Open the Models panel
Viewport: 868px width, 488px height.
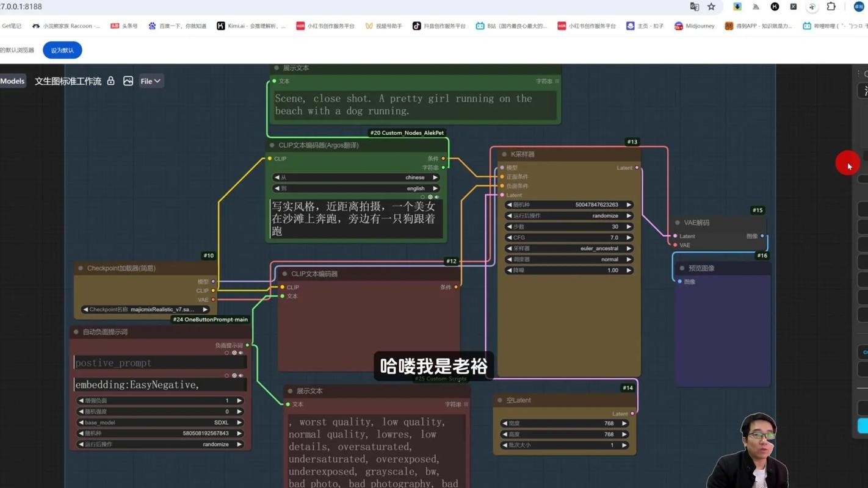coord(12,81)
